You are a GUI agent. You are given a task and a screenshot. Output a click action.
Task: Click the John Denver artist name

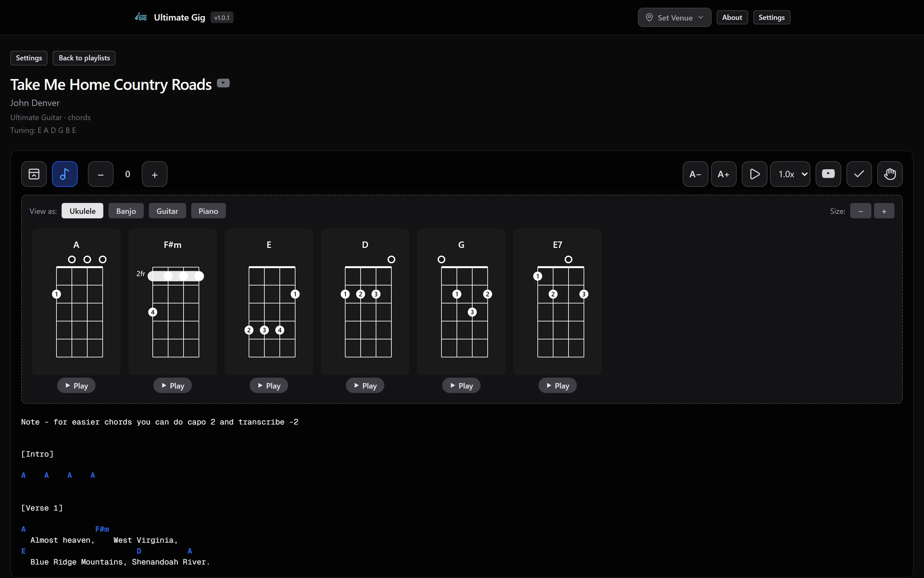[x=35, y=103]
